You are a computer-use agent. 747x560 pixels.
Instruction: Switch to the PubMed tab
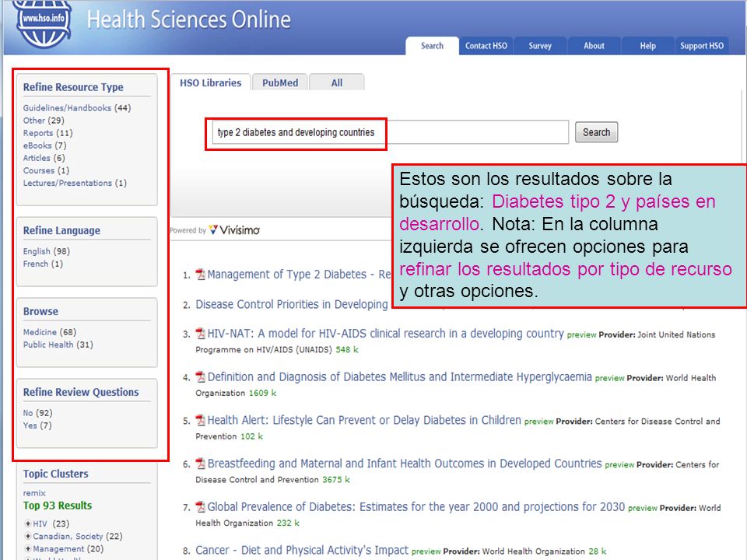coord(280,82)
